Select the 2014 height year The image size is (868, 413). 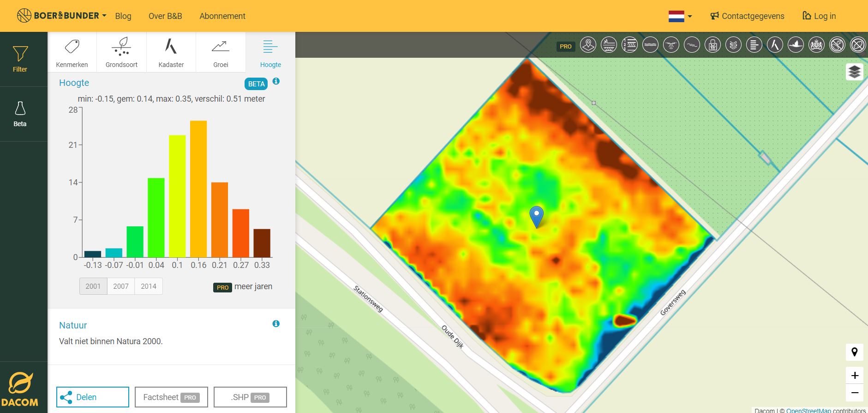[149, 286]
